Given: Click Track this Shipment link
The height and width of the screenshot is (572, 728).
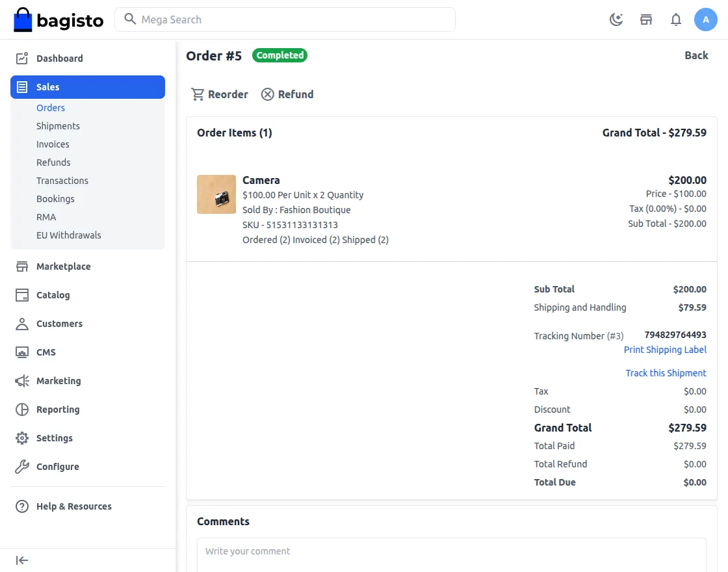Looking at the screenshot, I should tap(666, 373).
